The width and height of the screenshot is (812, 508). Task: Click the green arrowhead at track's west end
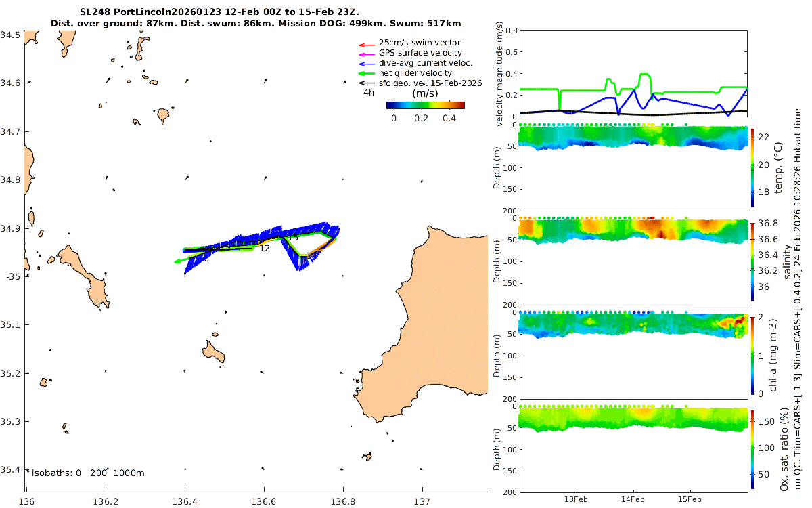(177, 261)
